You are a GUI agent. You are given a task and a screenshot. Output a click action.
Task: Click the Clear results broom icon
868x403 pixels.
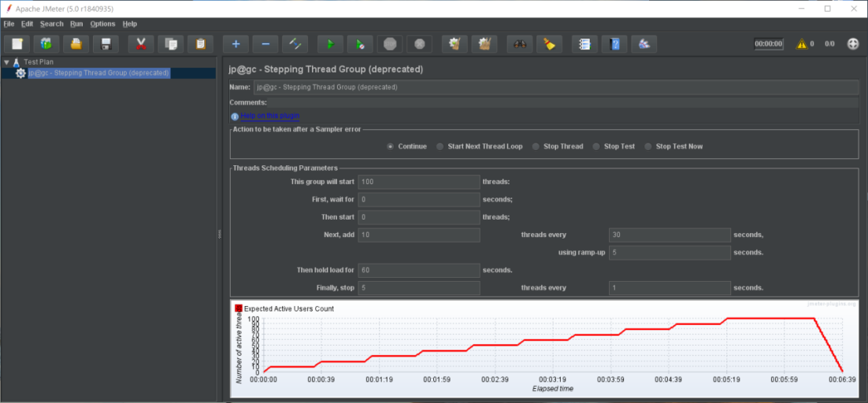click(455, 43)
